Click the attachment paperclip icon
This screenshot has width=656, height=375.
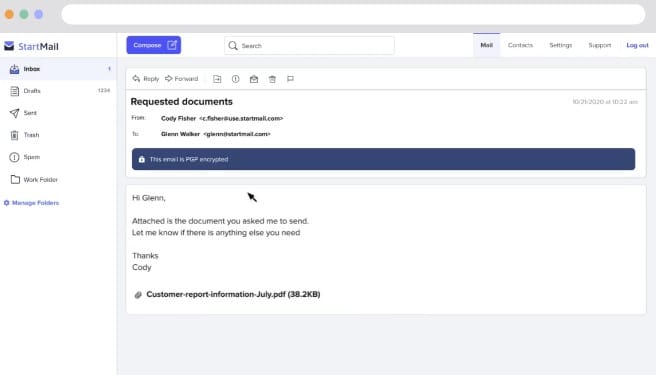(138, 295)
